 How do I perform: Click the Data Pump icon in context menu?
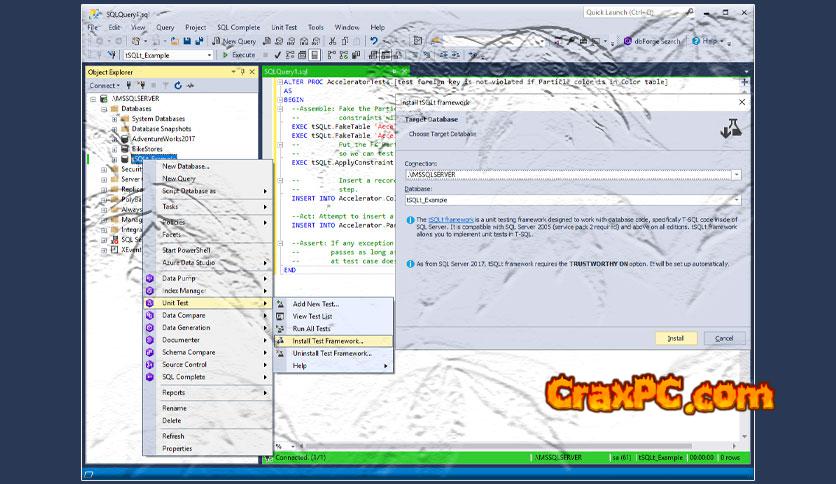(150, 278)
